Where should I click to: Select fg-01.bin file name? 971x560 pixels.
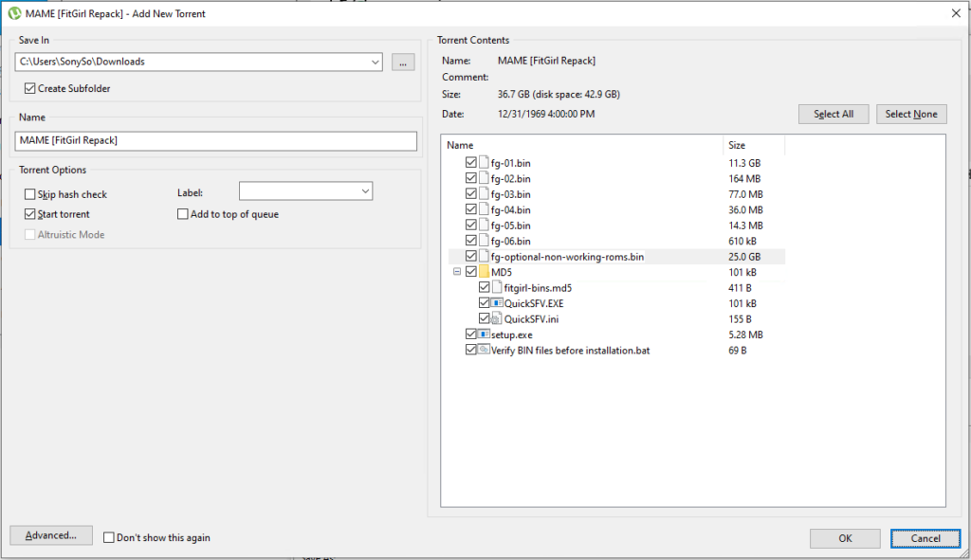coord(511,163)
